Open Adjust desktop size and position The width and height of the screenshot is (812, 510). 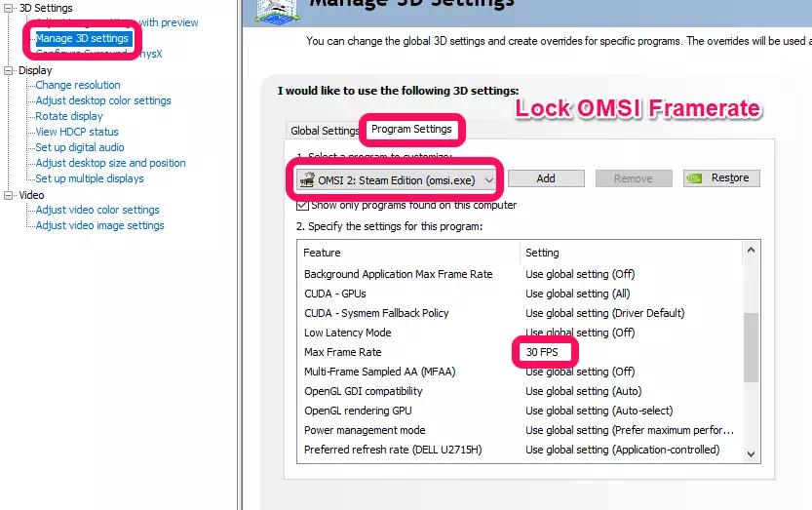110,163
